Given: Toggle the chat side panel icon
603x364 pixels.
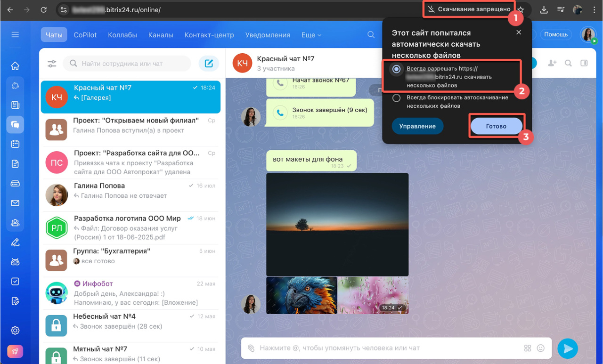Looking at the screenshot, I should coord(584,63).
